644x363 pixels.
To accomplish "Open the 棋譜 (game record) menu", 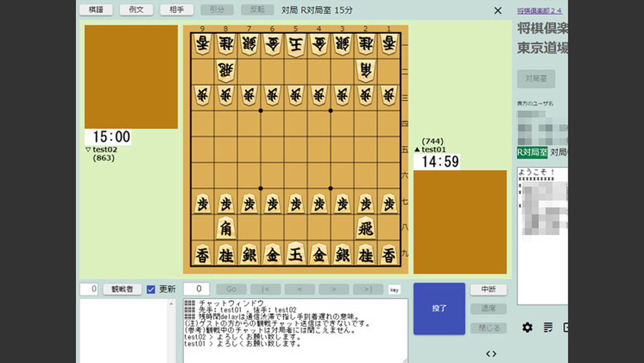I will coord(96,10).
